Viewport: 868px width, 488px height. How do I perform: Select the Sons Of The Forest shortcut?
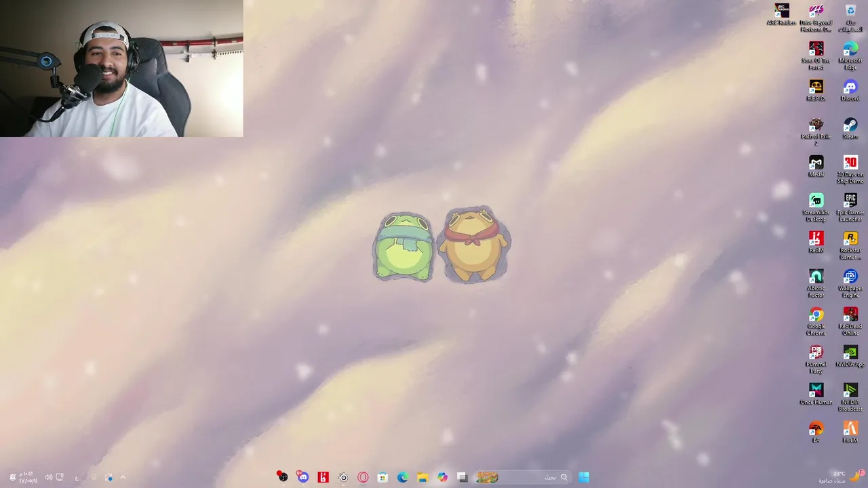(x=816, y=56)
